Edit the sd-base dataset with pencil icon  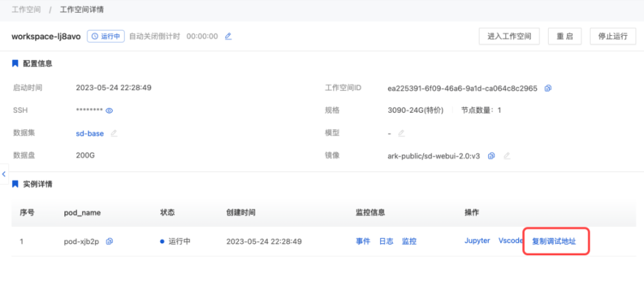[114, 133]
